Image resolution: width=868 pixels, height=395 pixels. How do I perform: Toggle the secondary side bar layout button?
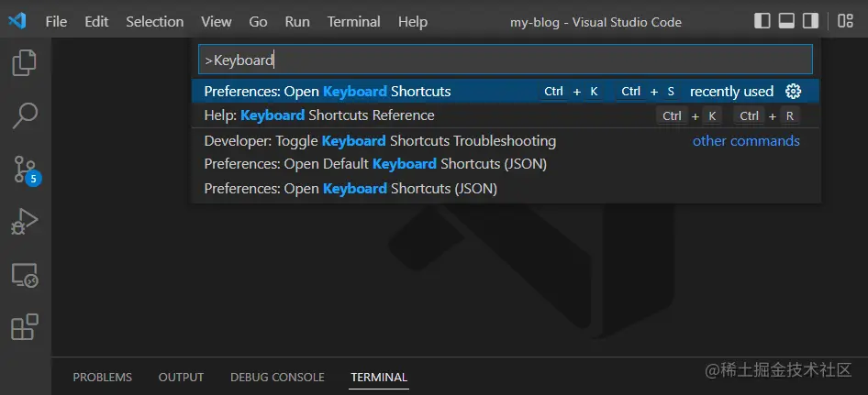coord(811,21)
